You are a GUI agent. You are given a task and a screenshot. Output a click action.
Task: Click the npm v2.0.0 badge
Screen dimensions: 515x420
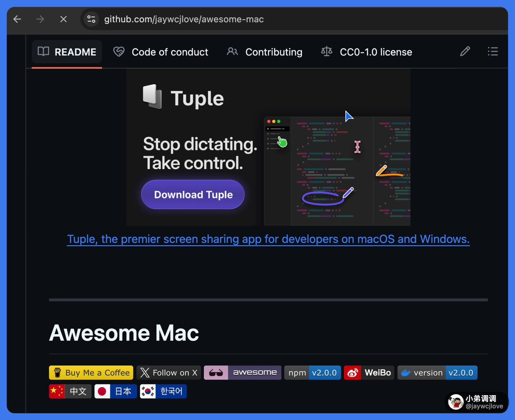pyautogui.click(x=313, y=373)
